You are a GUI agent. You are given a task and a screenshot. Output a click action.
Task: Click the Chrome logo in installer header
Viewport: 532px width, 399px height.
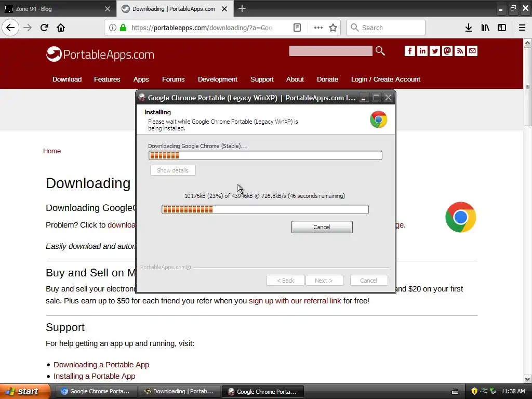[x=378, y=119]
